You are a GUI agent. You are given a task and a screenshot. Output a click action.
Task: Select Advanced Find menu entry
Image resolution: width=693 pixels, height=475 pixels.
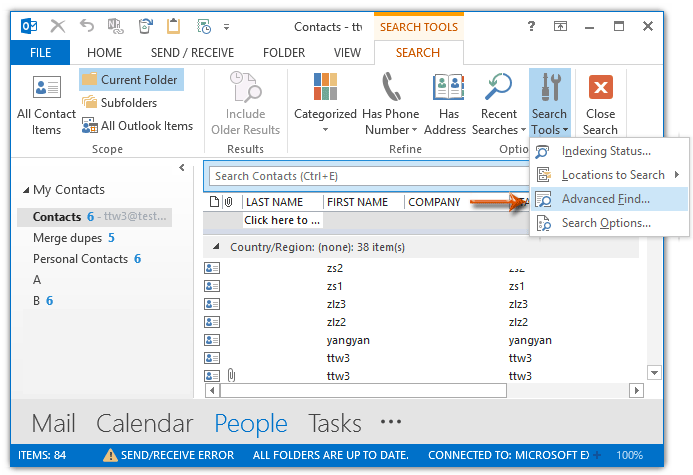[605, 199]
